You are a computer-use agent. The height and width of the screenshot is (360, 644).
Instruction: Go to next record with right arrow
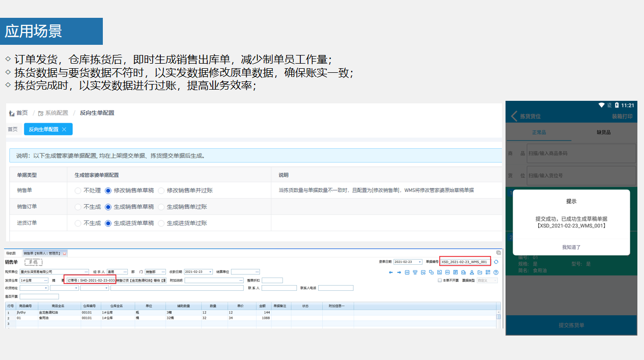point(399,272)
